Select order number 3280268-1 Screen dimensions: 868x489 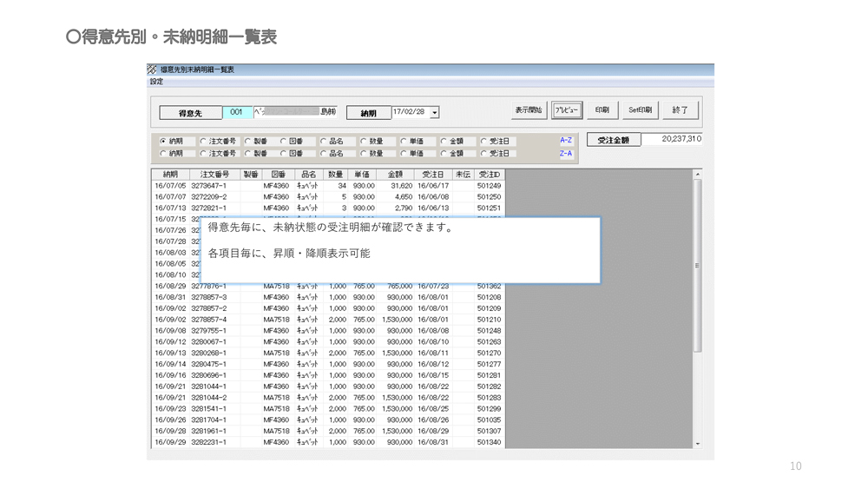pyautogui.click(x=208, y=353)
